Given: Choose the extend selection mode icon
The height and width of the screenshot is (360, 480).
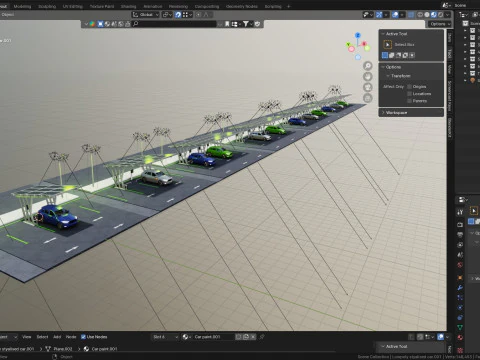Looking at the screenshot, I should click(x=392, y=55).
